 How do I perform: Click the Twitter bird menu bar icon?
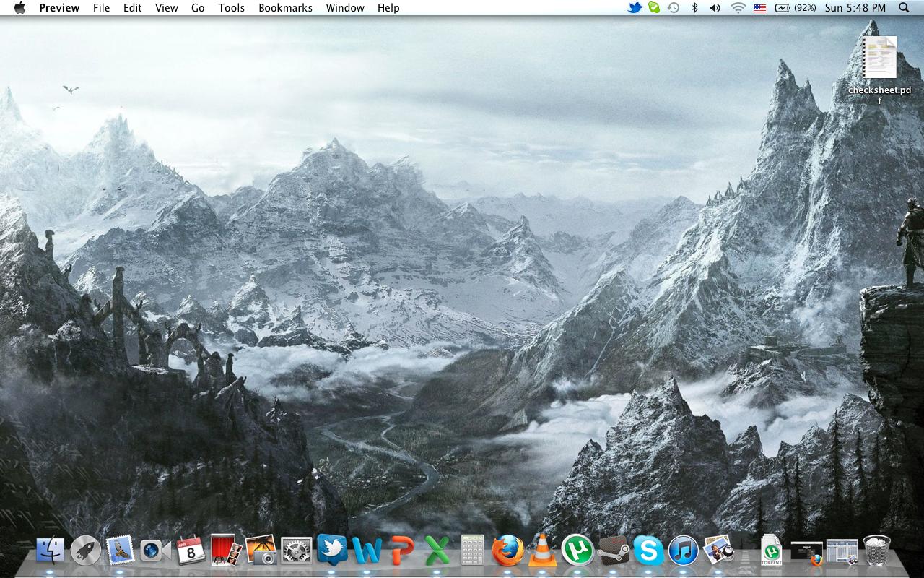[x=635, y=8]
